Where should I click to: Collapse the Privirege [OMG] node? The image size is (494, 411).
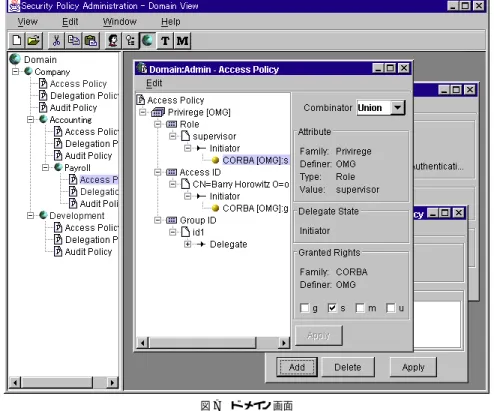point(143,112)
